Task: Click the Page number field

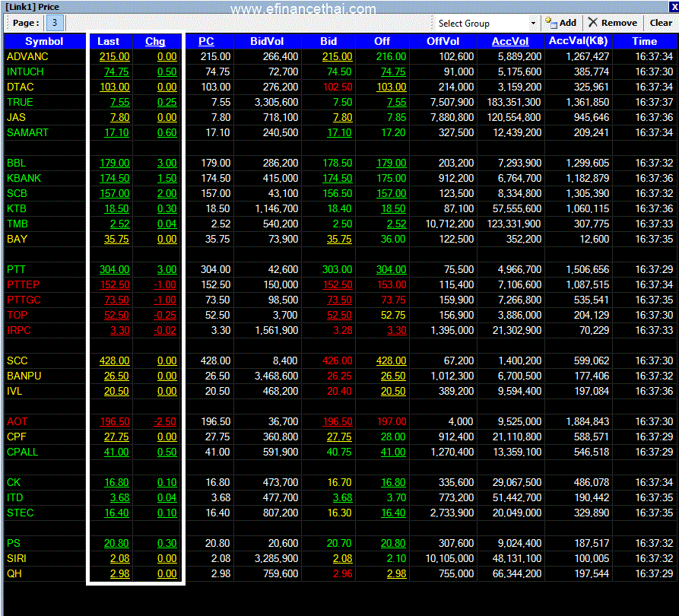Action: click(55, 23)
